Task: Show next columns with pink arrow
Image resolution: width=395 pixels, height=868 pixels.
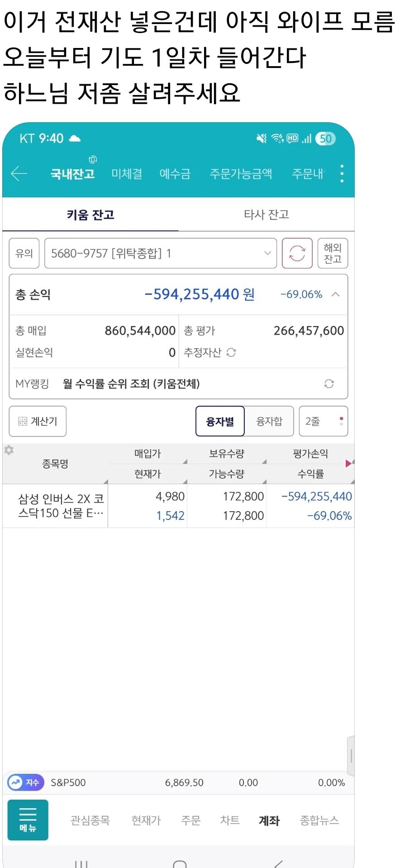Action: (x=349, y=463)
